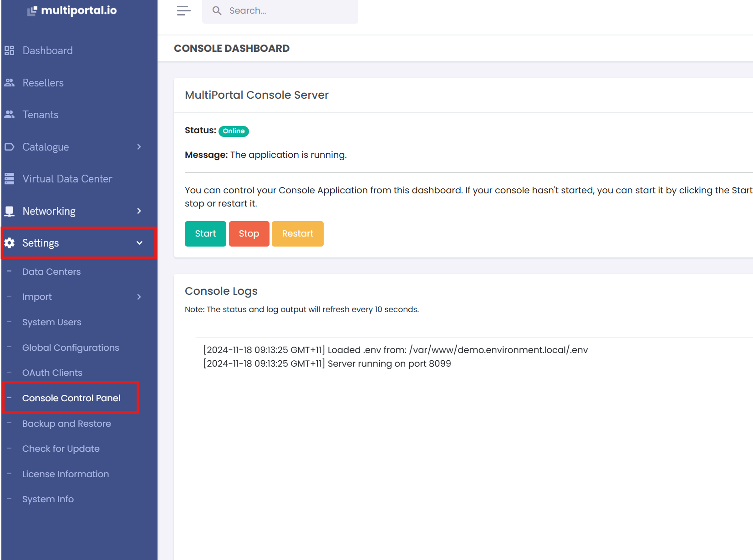Click the orange Restart button
Screen dimensions: 753x560
point(298,234)
